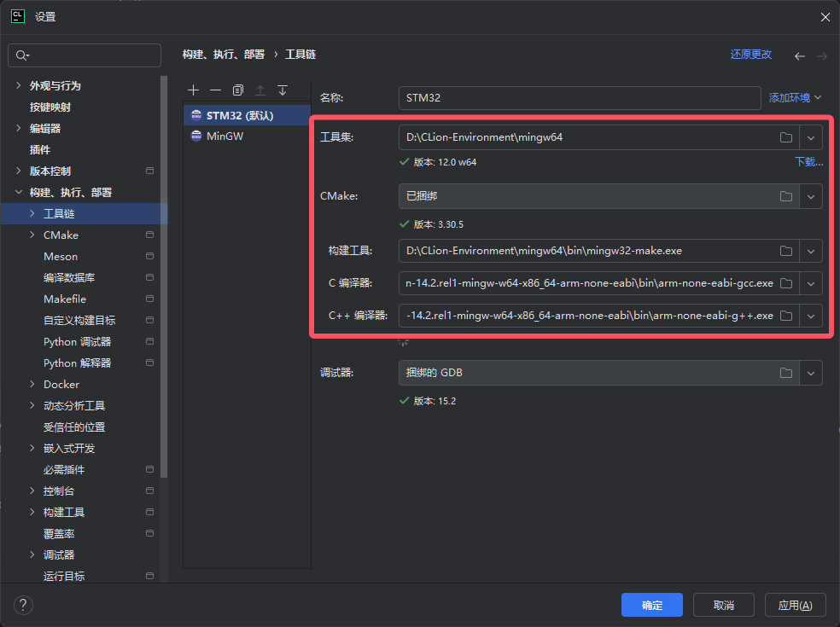840x627 pixels.
Task: Click settings search input field
Action: [85, 55]
